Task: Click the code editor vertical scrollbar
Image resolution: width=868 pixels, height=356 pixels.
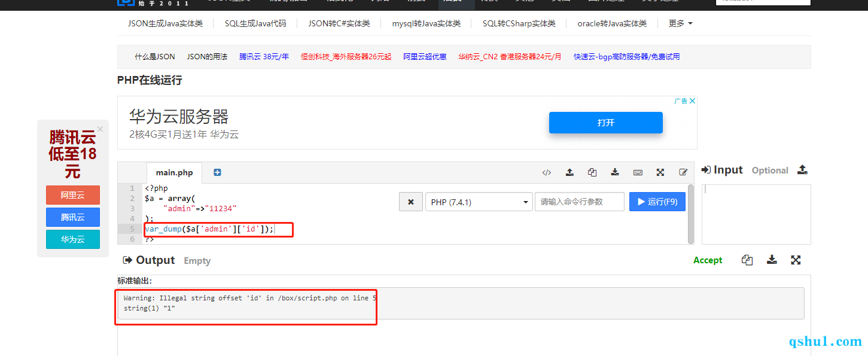Action: (691, 214)
